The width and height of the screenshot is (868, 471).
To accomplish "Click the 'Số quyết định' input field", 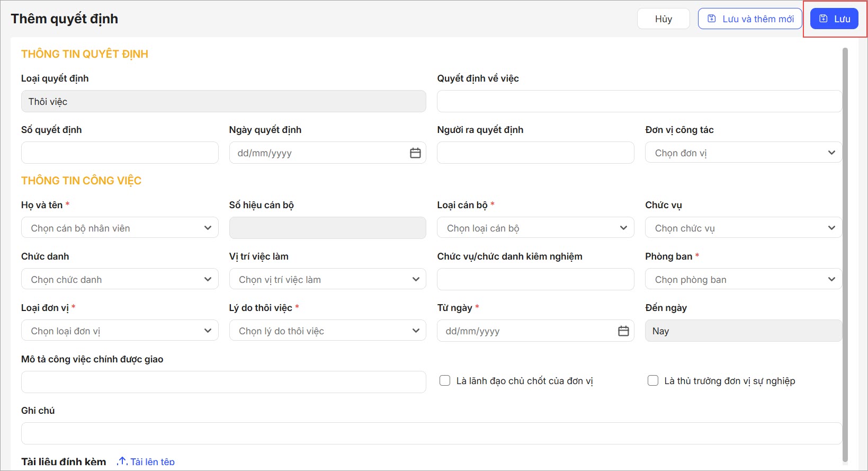I will point(120,153).
